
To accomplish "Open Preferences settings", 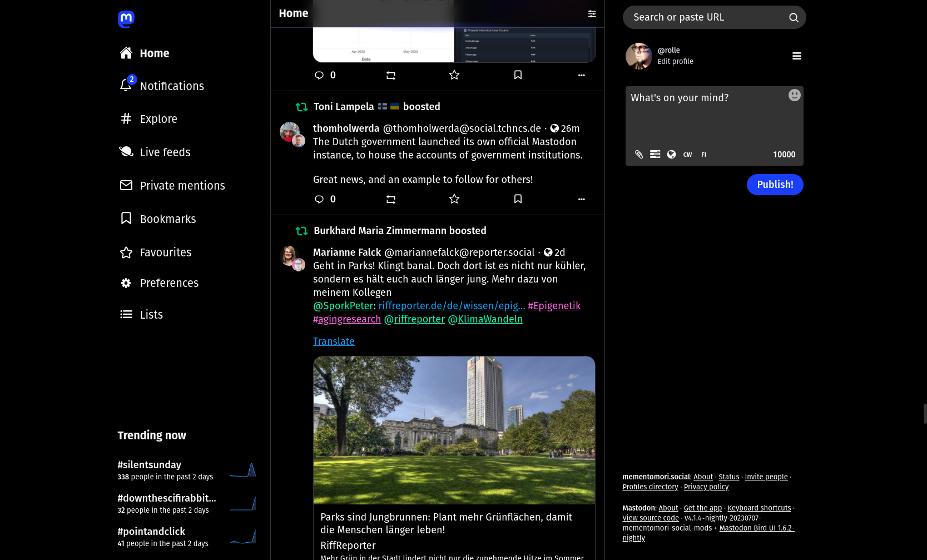I will 159,283.
